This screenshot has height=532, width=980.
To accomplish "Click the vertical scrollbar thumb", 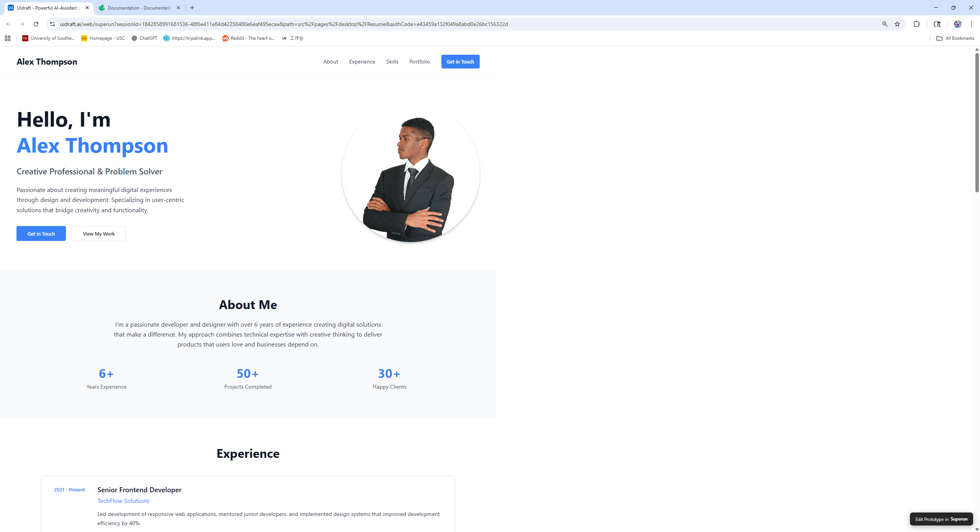I will tap(977, 122).
